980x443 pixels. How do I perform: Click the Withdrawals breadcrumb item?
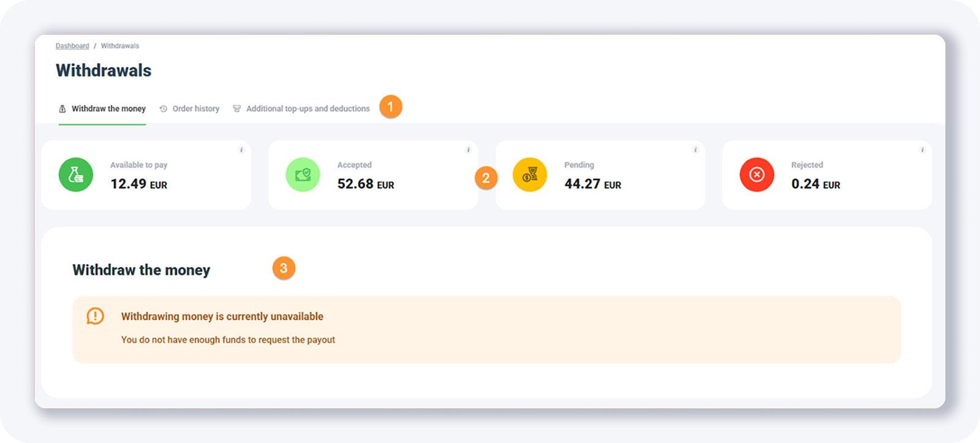click(x=120, y=46)
